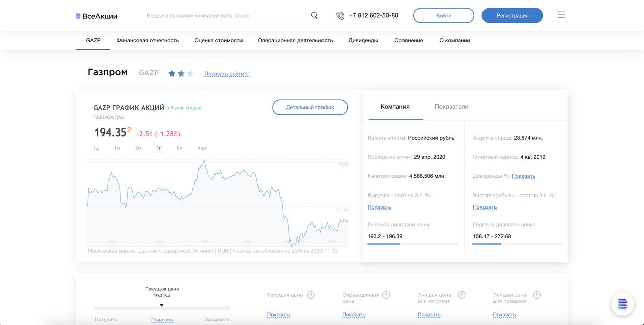The width and height of the screenshot is (644, 325).
Task: Click the -2.51 (-1.28%) price change
Action: (158, 134)
